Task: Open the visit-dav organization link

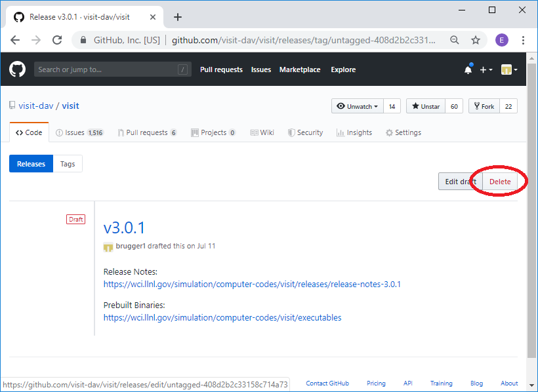Action: click(x=36, y=106)
